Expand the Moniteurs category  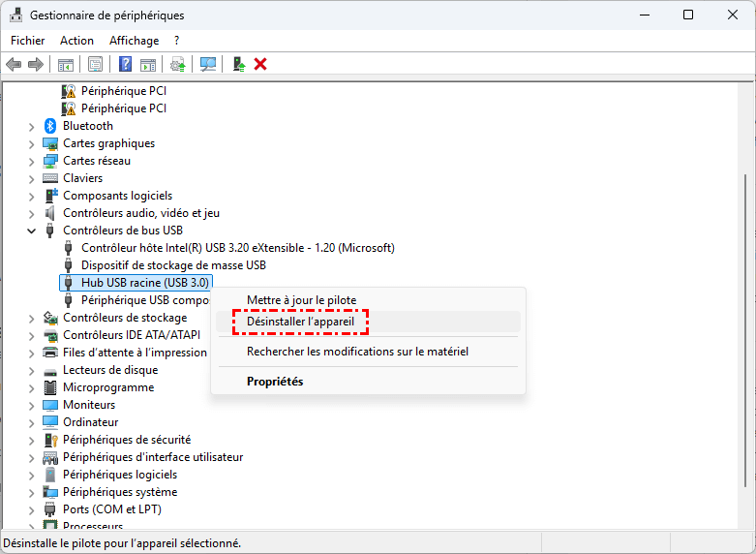(32, 405)
